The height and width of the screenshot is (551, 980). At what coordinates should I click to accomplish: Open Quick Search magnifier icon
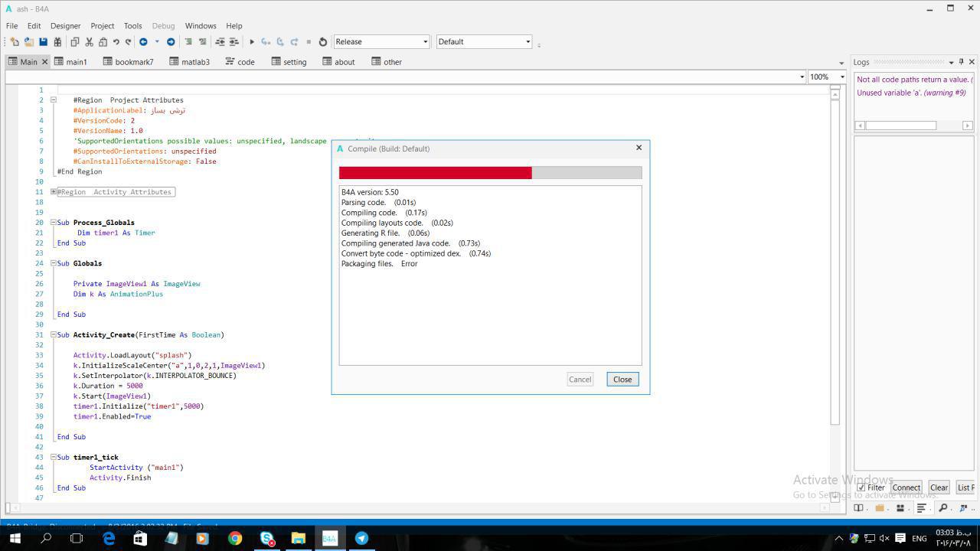pos(942,508)
